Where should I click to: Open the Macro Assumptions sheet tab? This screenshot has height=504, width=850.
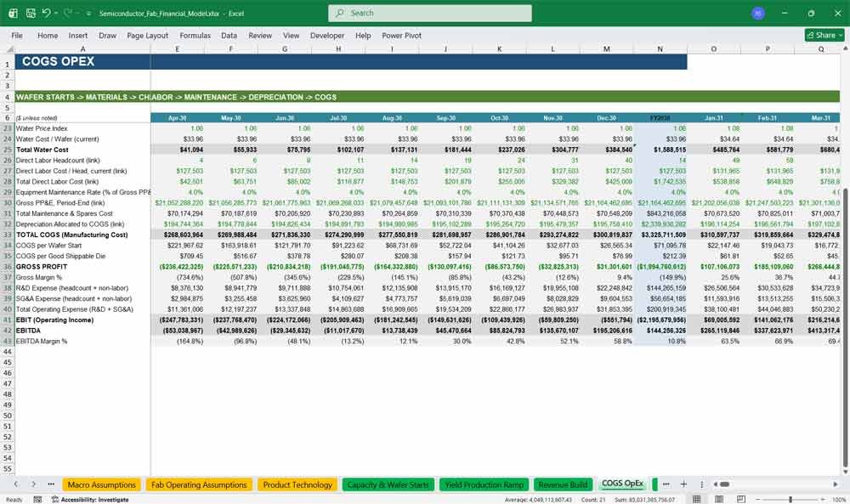tap(101, 484)
